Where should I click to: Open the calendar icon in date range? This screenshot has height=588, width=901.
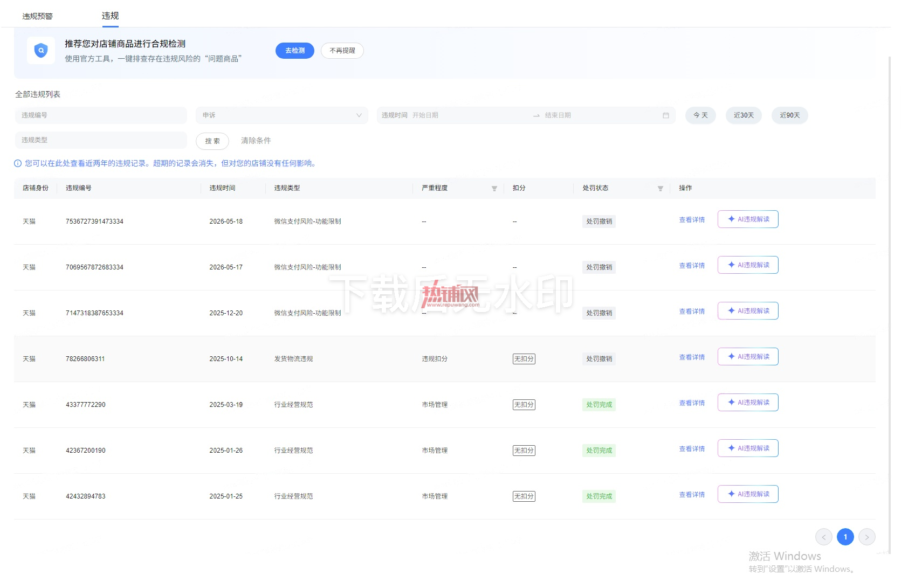[666, 115]
